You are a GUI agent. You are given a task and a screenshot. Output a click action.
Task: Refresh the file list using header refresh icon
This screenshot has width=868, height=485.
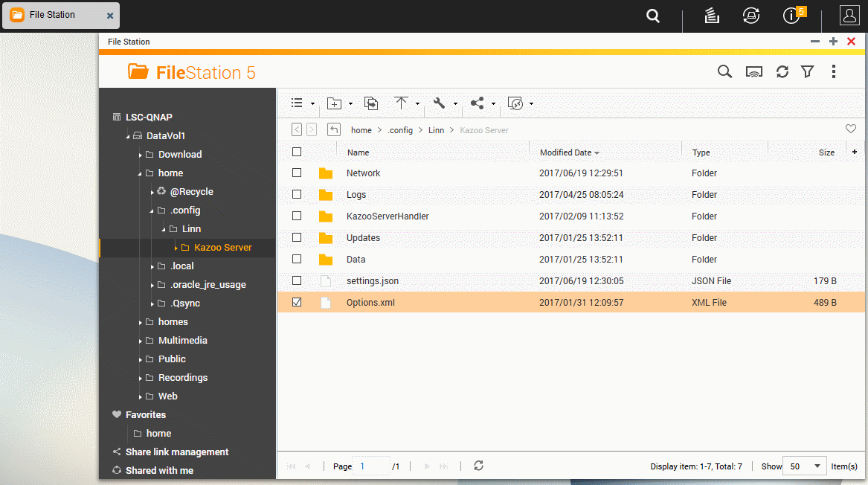(782, 71)
